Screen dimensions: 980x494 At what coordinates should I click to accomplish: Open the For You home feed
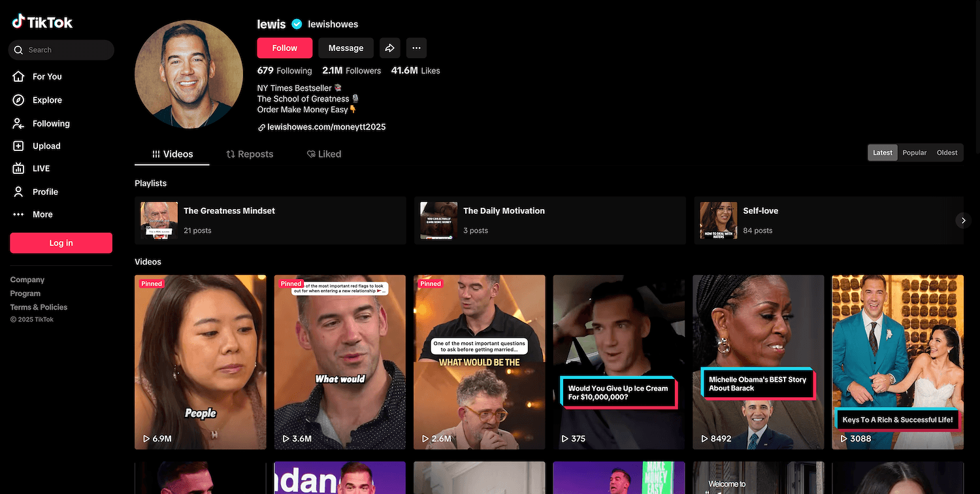46,76
